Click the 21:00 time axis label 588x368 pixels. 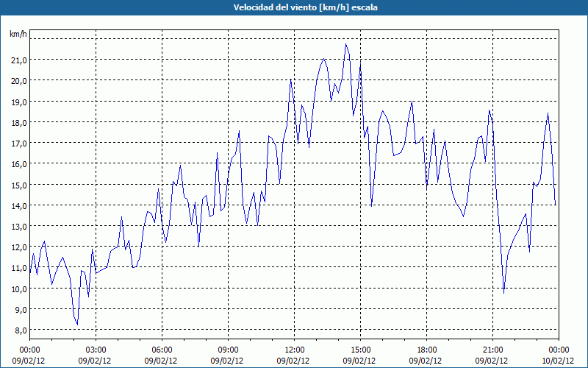coord(492,350)
